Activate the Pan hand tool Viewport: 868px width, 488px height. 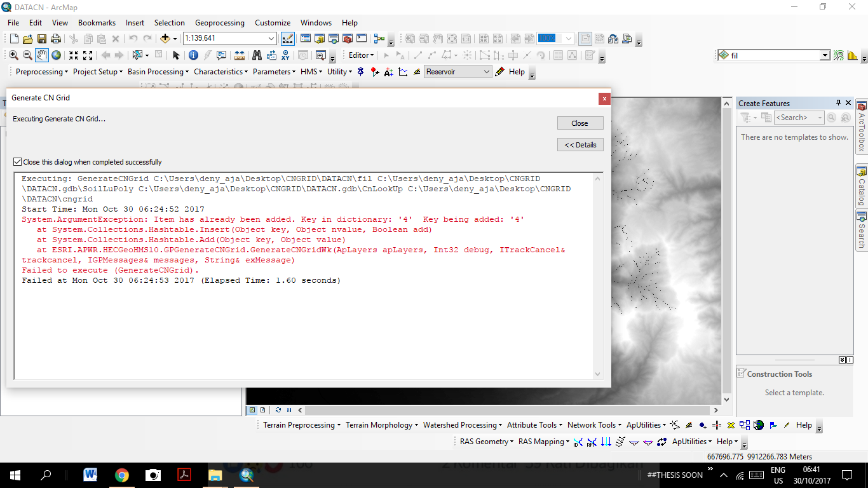click(x=42, y=55)
